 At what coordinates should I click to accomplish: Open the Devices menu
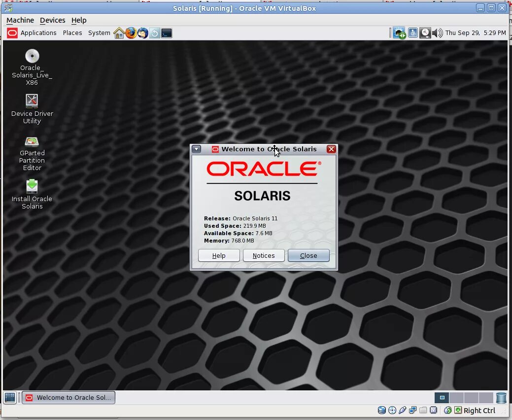click(53, 20)
